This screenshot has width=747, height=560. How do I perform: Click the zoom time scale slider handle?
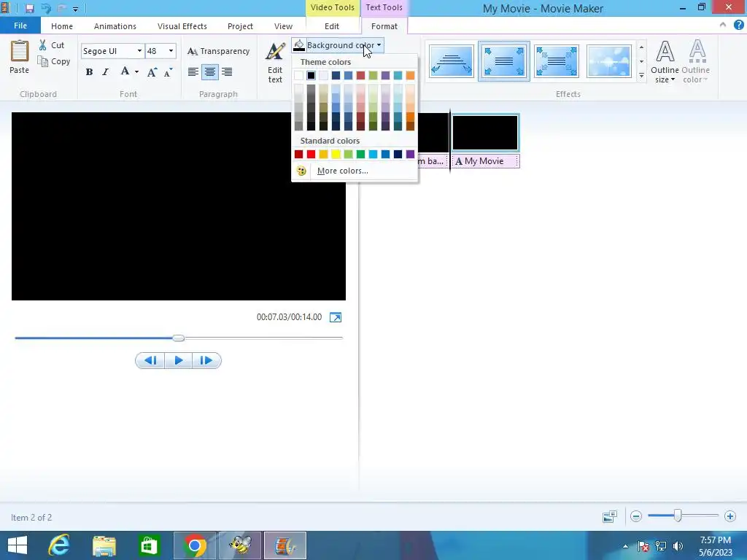click(x=678, y=516)
